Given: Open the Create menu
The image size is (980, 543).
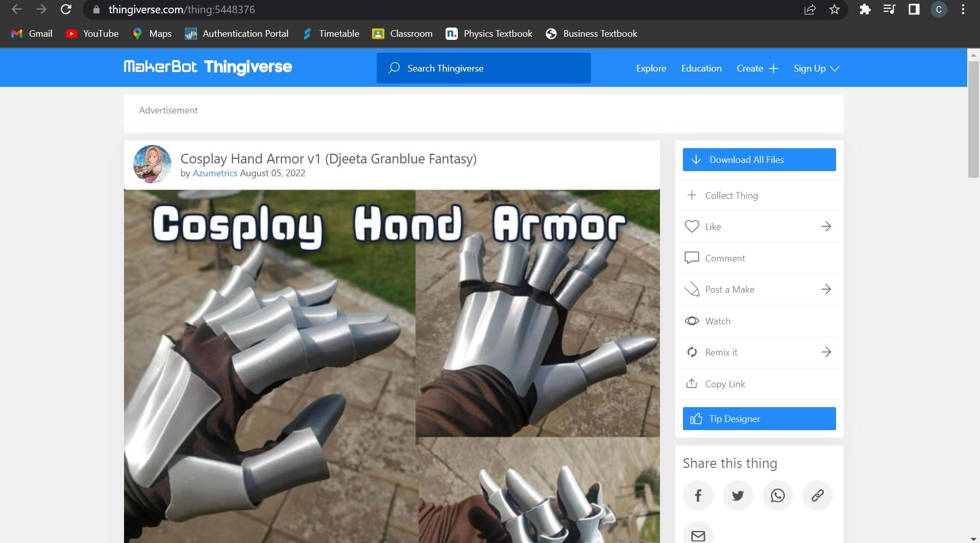Looking at the screenshot, I should pos(757,68).
